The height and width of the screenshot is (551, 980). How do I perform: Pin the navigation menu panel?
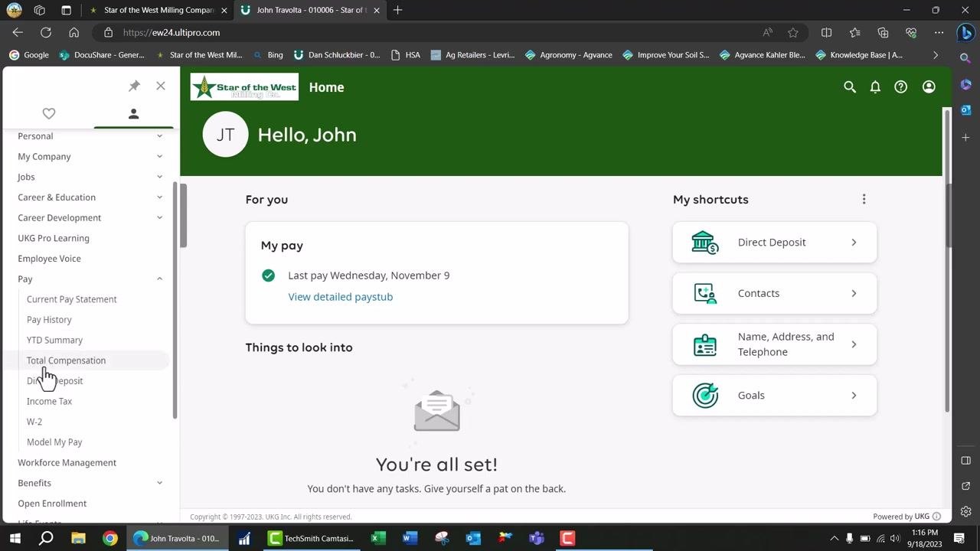tap(134, 86)
